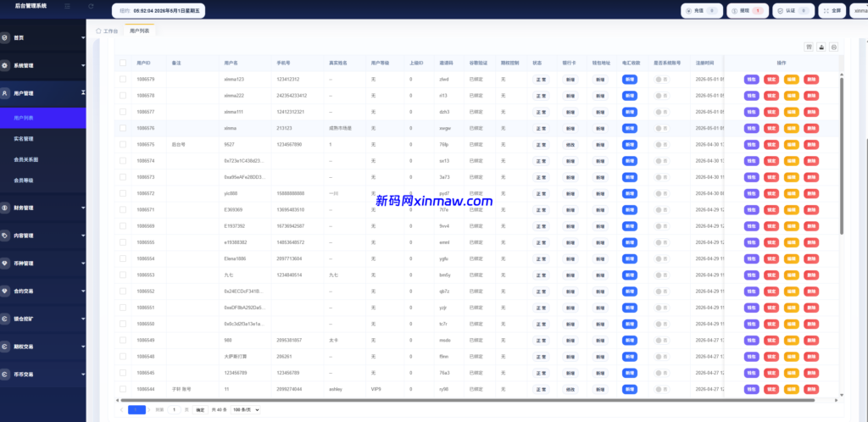Collapse the 用户管理 menu arrow
Image resolution: width=868 pixels, height=422 pixels.
pos(83,93)
